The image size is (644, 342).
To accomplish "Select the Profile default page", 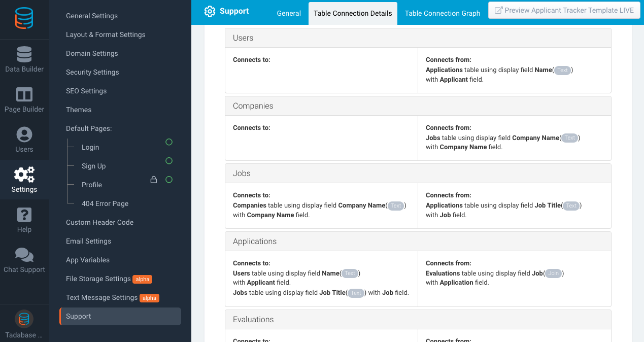I will click(x=92, y=185).
